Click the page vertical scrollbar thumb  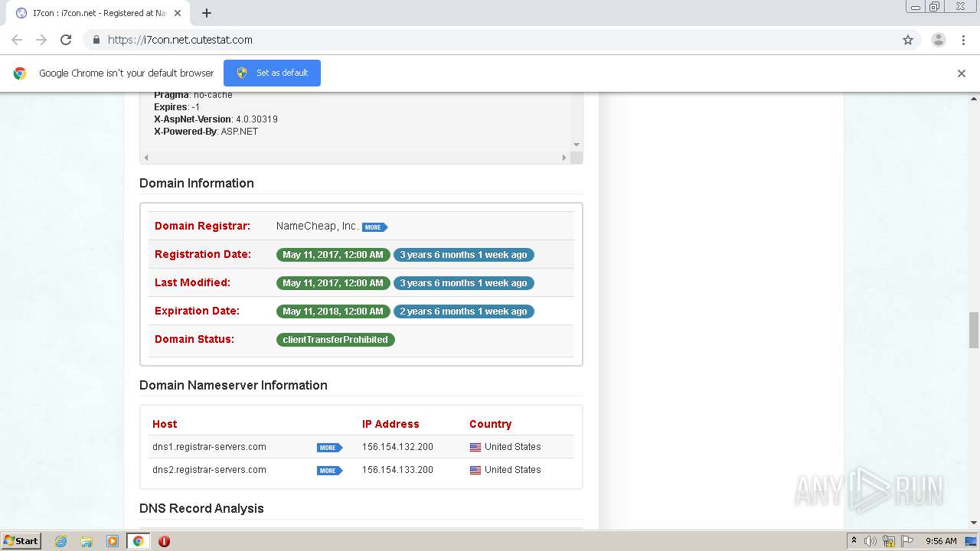974,330
